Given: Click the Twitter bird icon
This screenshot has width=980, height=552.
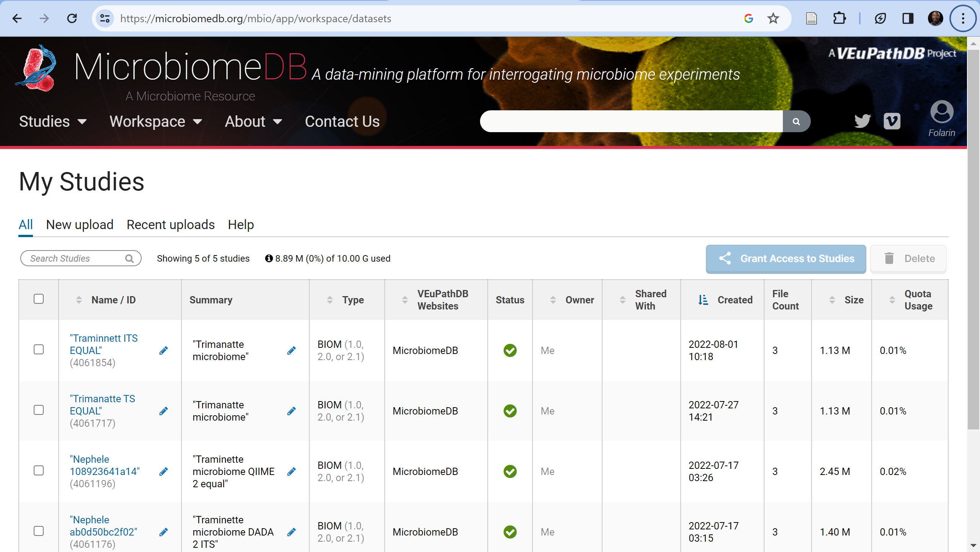Looking at the screenshot, I should click(862, 121).
